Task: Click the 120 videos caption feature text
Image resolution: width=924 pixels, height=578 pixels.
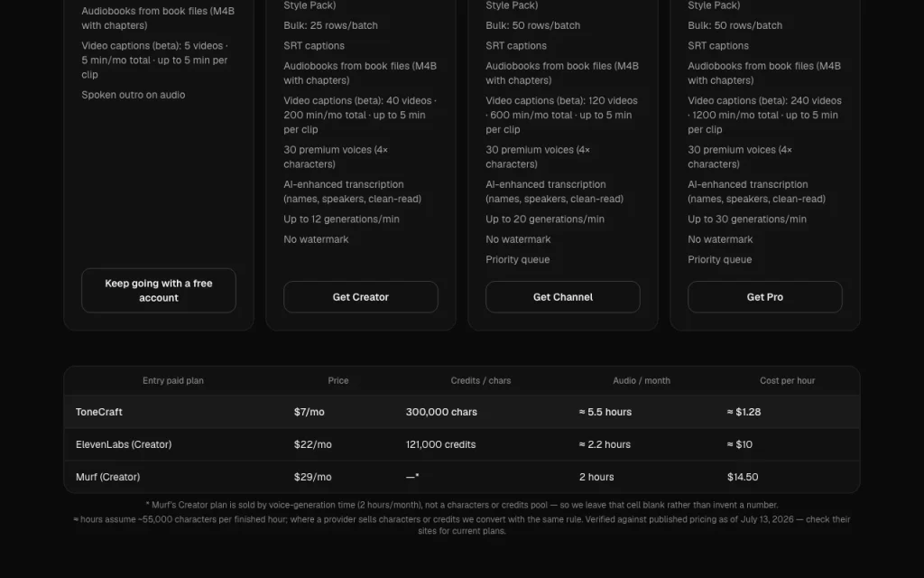Action: 561,115
